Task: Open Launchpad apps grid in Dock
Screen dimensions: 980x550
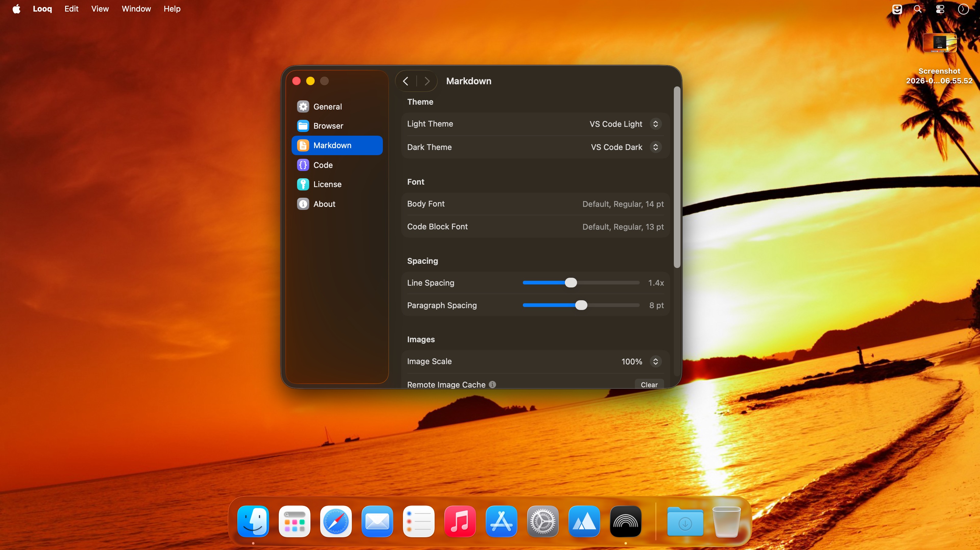Action: (x=295, y=521)
